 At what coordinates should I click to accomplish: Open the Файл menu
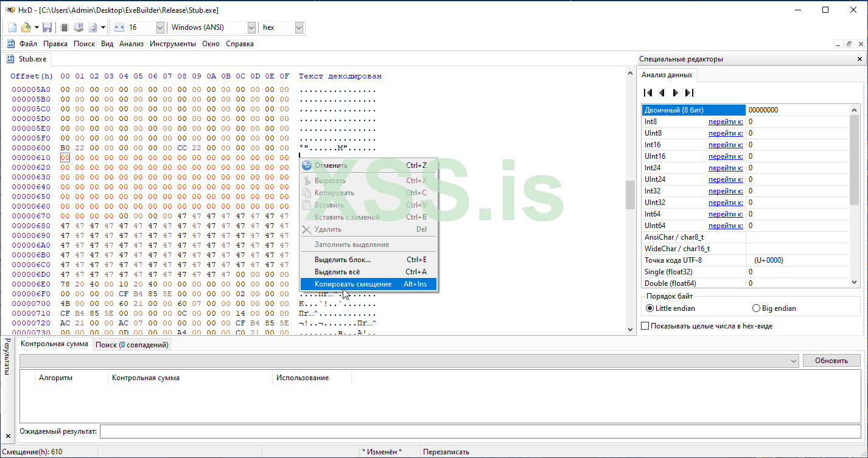click(28, 44)
